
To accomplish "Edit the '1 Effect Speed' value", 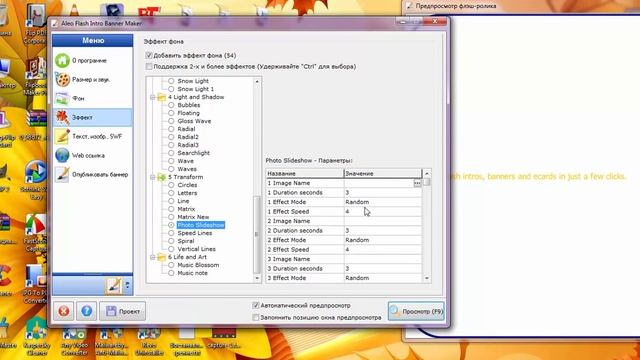I will pyautogui.click(x=382, y=211).
